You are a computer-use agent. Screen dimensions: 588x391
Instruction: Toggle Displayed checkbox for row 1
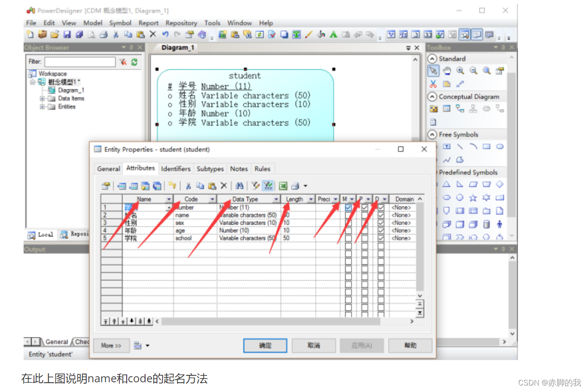(x=381, y=208)
